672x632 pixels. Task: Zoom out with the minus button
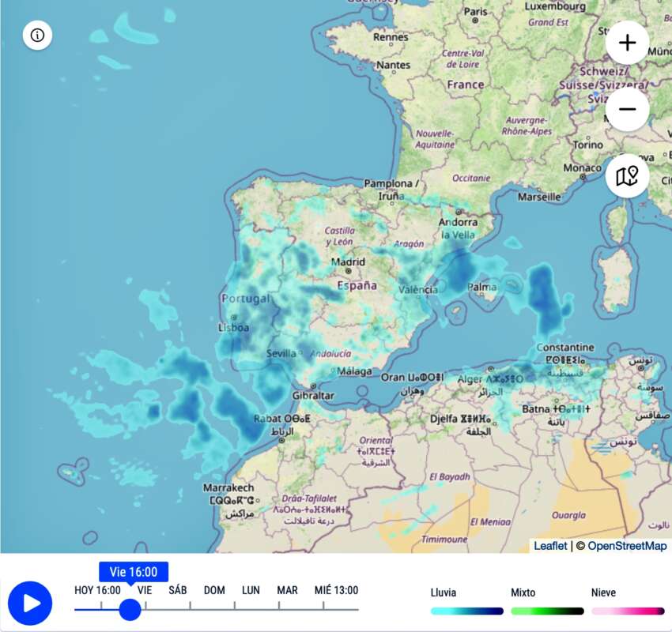[627, 109]
